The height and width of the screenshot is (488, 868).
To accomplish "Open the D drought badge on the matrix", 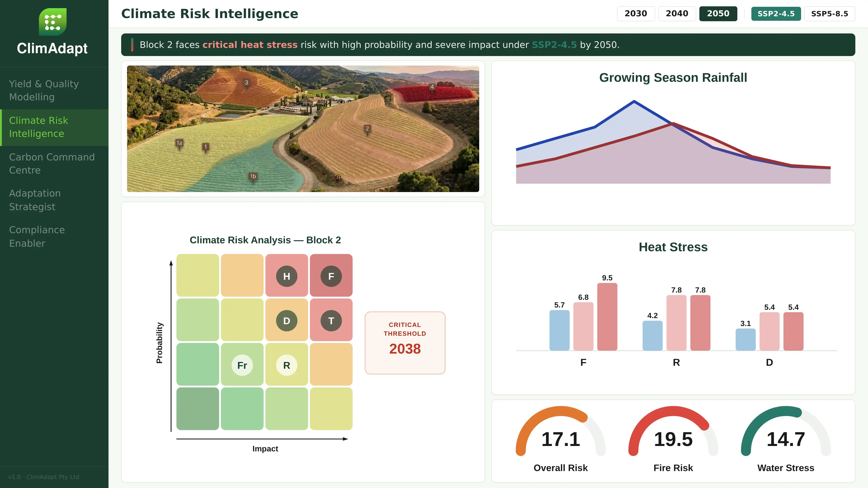I will coord(286,321).
